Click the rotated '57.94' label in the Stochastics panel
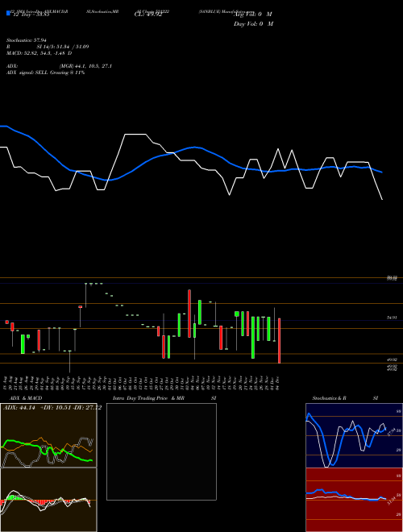Image resolution: width=403 pixels, height=532 pixels. pyautogui.click(x=390, y=432)
